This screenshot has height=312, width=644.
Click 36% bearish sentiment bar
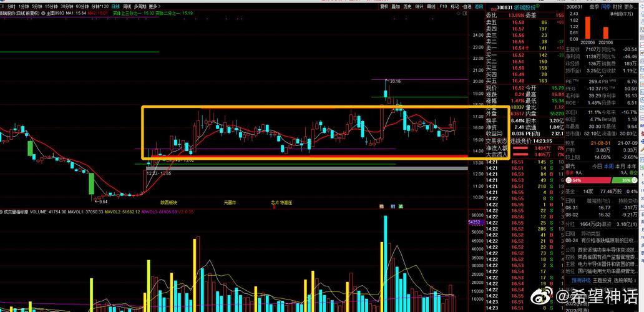coord(625,180)
